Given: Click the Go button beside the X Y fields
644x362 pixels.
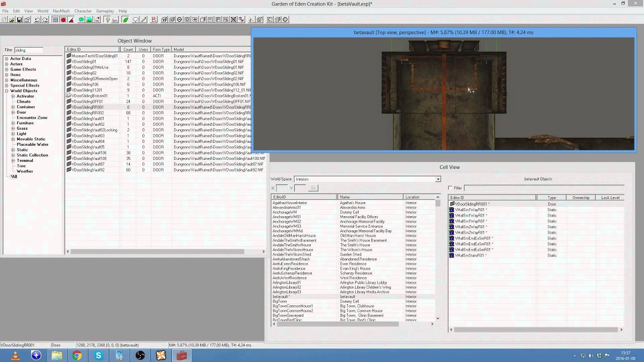Looking at the screenshot, I should pos(313,188).
